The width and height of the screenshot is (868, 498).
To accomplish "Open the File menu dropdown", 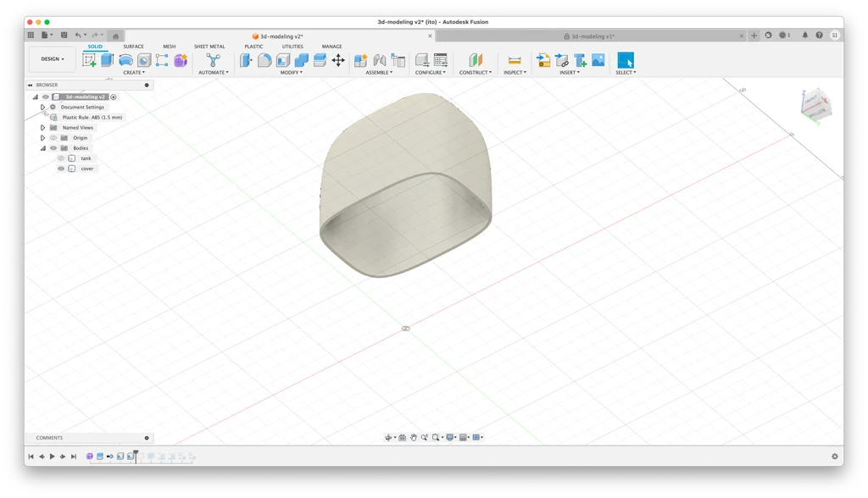I will click(47, 36).
